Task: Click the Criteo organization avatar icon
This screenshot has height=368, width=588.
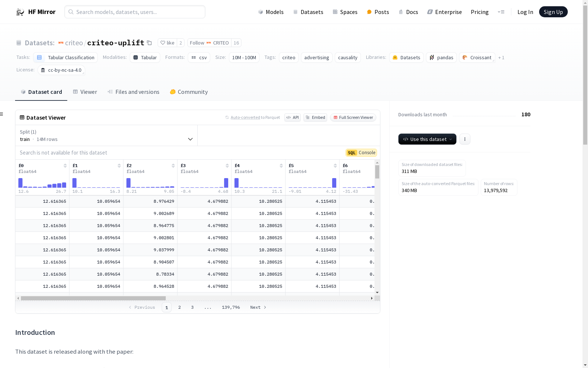Action: click(61, 43)
